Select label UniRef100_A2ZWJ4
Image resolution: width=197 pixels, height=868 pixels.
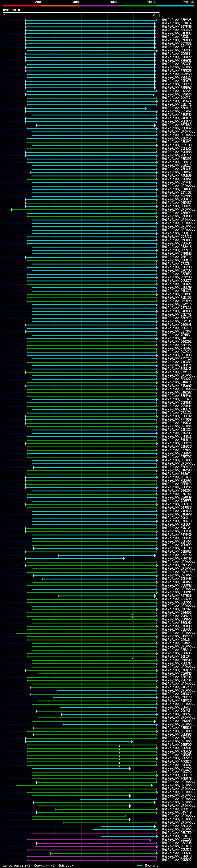pyautogui.click(x=177, y=37)
